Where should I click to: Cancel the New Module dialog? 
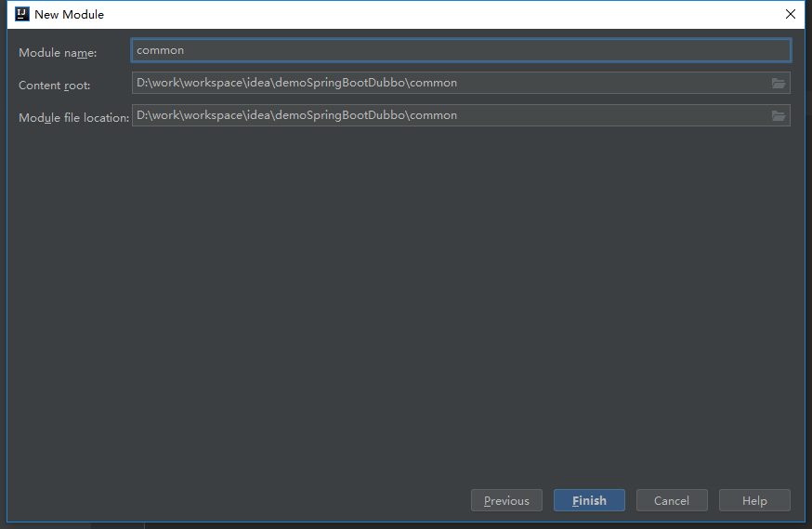tap(672, 500)
